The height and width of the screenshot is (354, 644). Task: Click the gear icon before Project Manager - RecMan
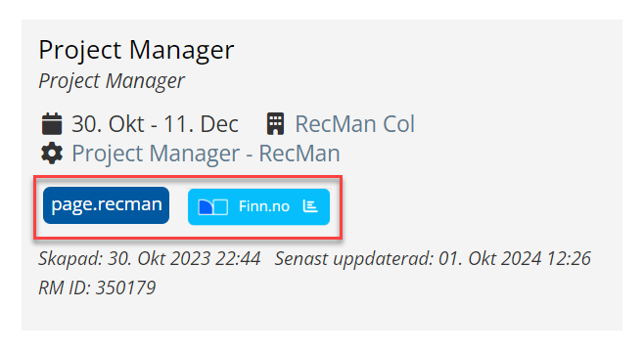(52, 154)
